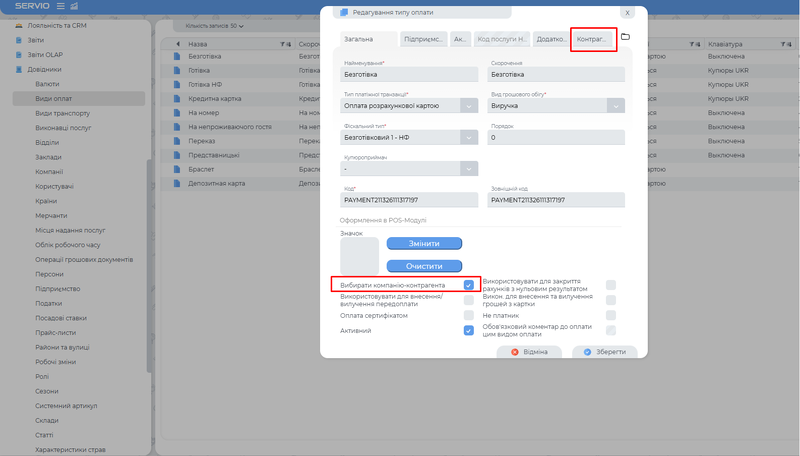
Task: Click the hamburger menu icon beside SERVIO logo
Action: click(60, 6)
